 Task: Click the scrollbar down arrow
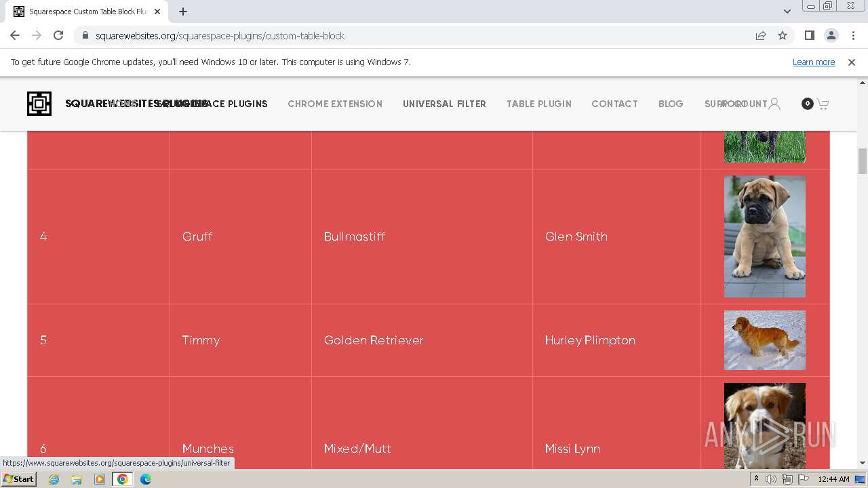coord(863,463)
